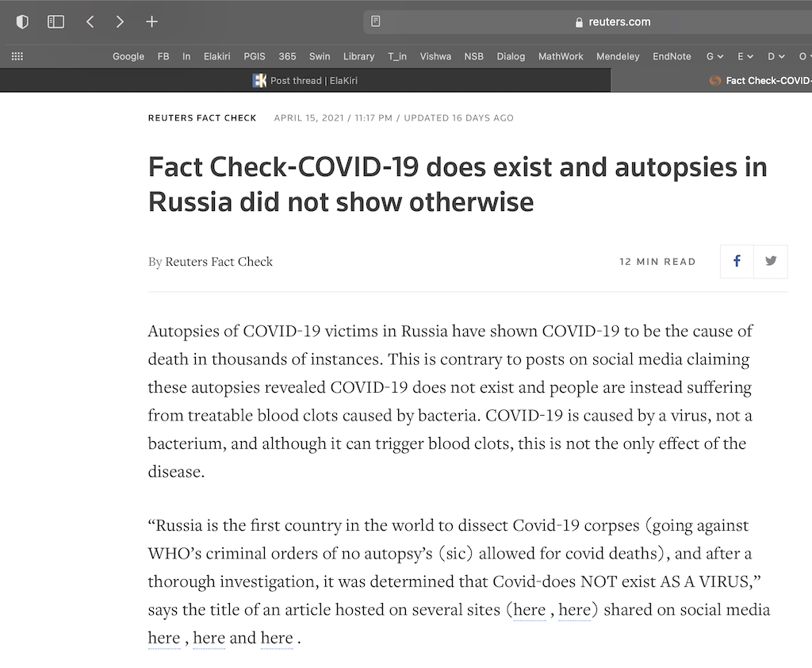This screenshot has width=812, height=668.
Task: Open 'here' link before closing parenthesis
Action: point(574,610)
